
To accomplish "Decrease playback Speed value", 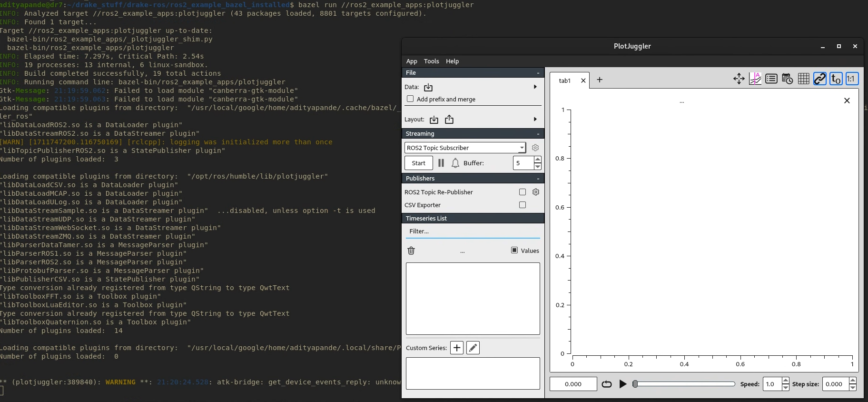I will (786, 387).
